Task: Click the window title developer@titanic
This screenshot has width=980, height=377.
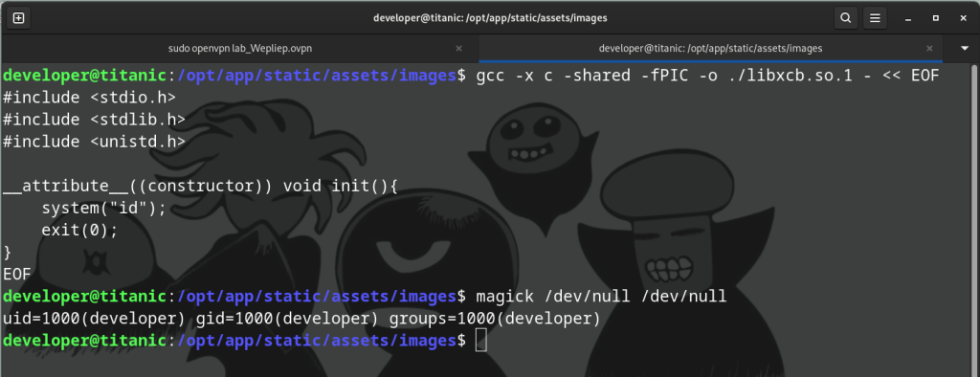Action: pos(490,18)
